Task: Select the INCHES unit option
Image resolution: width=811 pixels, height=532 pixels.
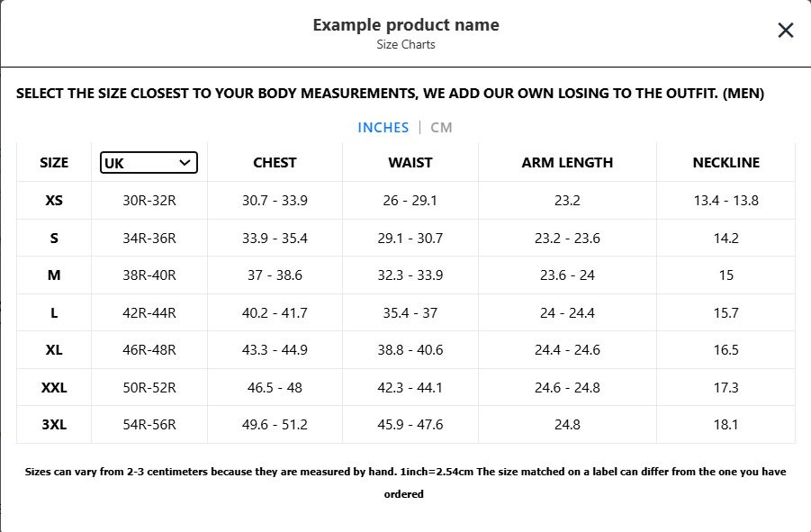Action: click(x=383, y=128)
